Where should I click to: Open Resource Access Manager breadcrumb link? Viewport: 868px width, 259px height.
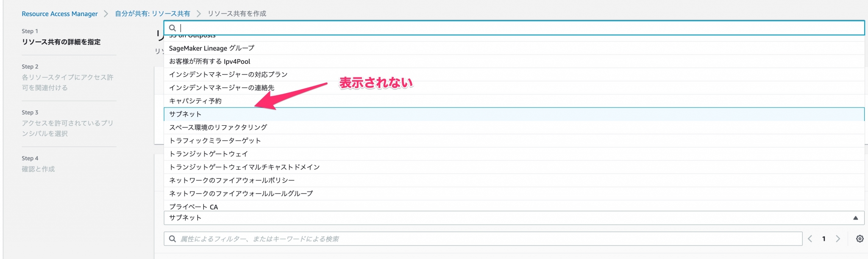[60, 14]
